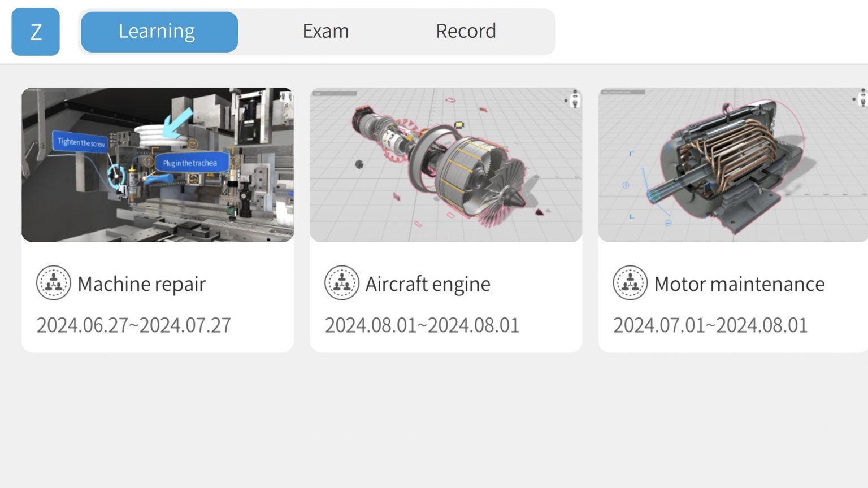Tap the group icon beside Aircraft engine
The height and width of the screenshot is (488, 868).
tap(342, 283)
